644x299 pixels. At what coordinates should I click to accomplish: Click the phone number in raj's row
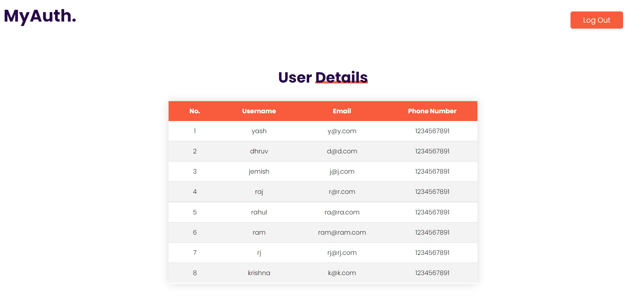pos(432,192)
